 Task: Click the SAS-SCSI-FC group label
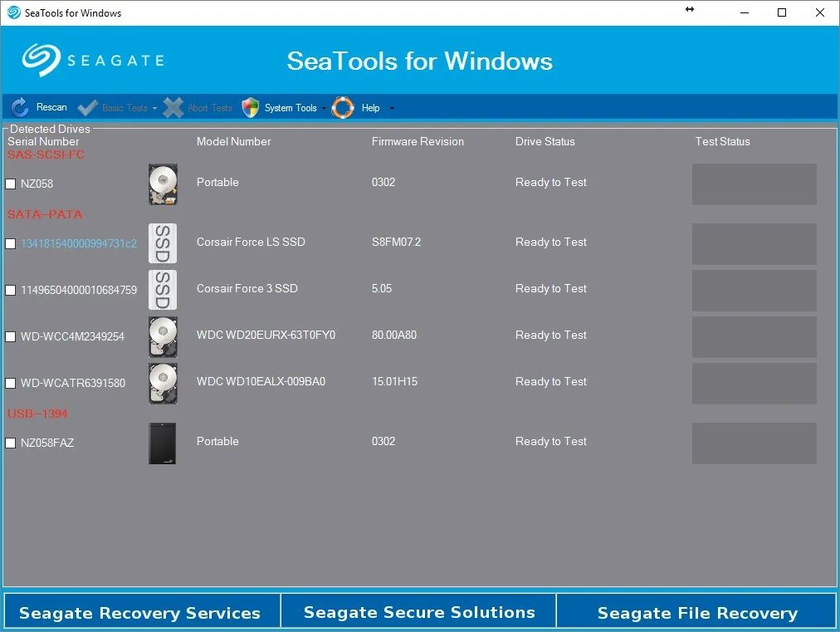[x=46, y=154]
